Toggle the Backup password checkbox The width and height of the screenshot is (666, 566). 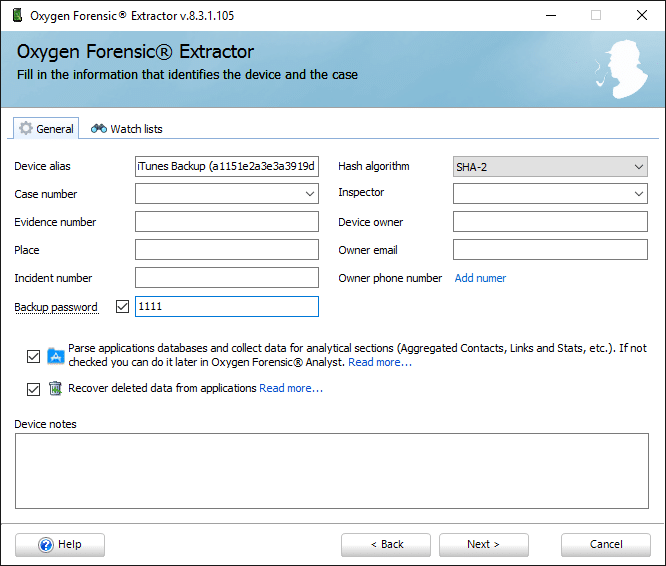[x=122, y=306]
